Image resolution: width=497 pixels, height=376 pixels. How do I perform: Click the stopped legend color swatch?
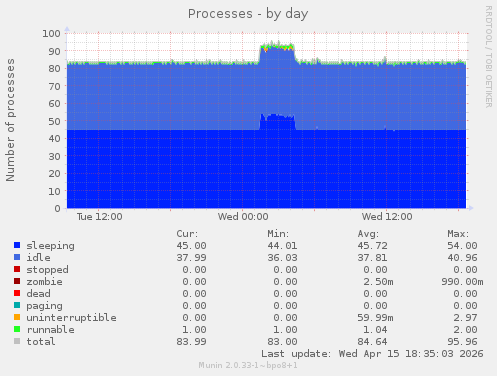(x=17, y=269)
